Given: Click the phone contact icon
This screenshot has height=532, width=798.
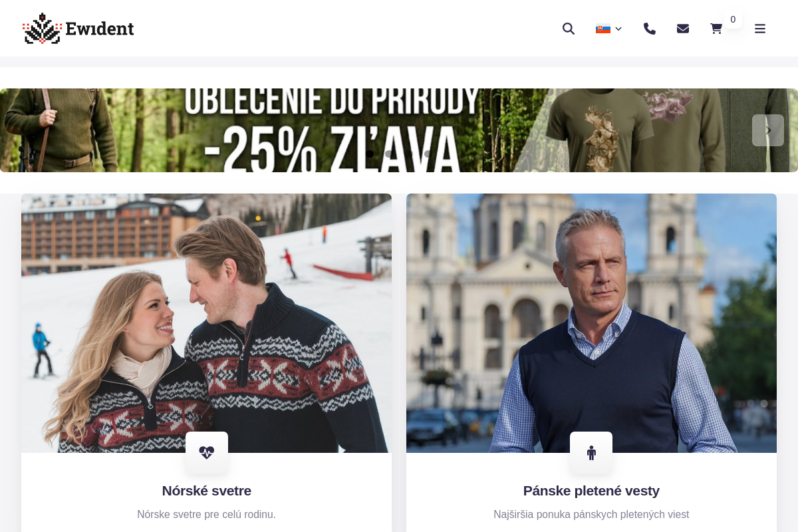Looking at the screenshot, I should [x=650, y=29].
